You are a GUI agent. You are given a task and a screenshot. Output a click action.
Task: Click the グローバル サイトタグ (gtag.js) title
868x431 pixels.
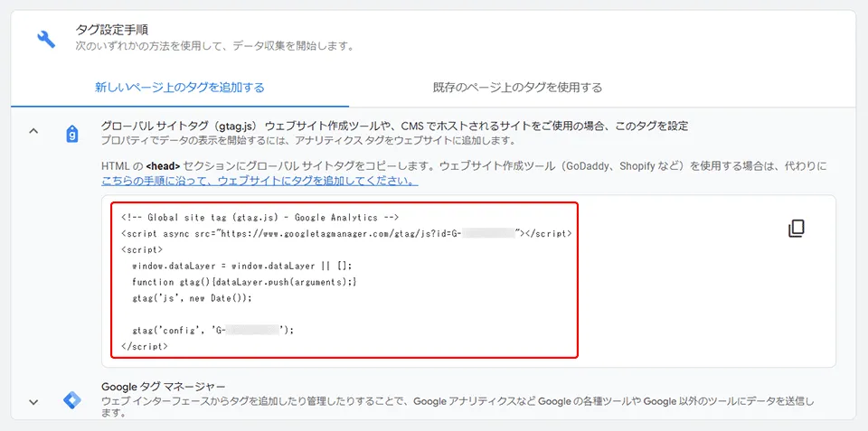[395, 126]
